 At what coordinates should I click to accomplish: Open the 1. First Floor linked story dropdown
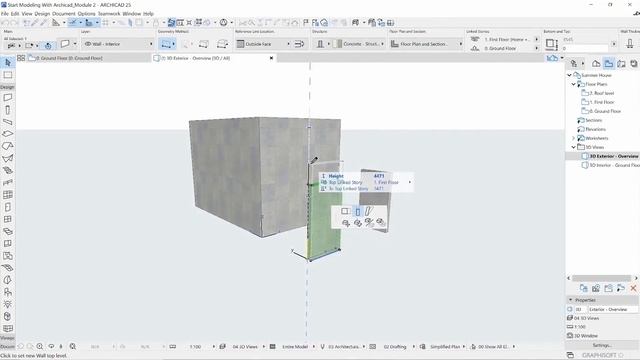(536, 39)
